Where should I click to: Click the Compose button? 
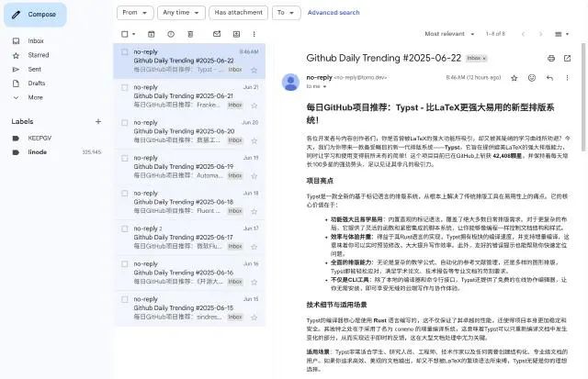pos(35,15)
